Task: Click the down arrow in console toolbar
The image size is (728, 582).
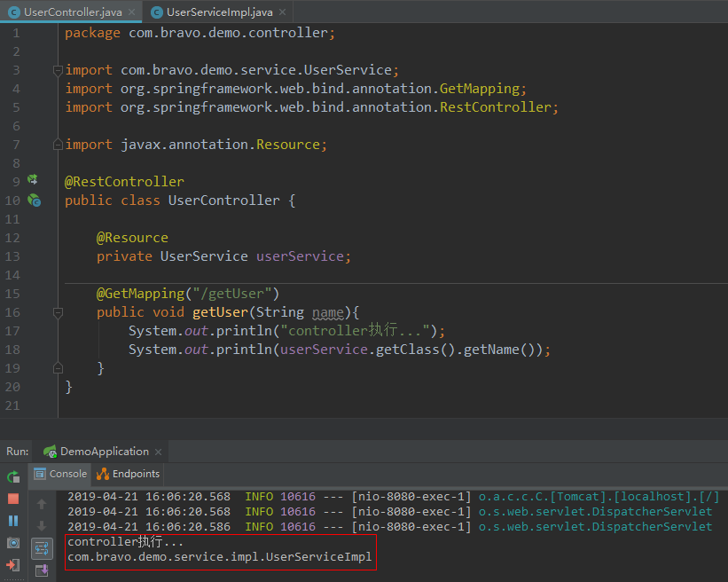Action: (x=42, y=526)
